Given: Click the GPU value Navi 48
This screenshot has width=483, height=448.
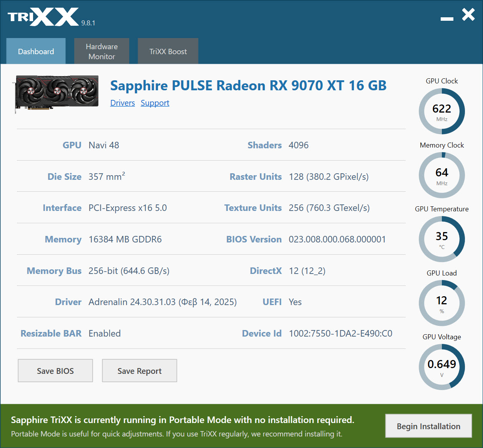Looking at the screenshot, I should click(x=104, y=145).
